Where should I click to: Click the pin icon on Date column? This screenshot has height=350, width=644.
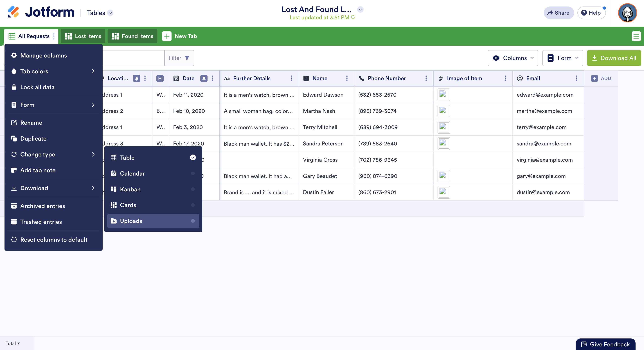click(x=204, y=78)
